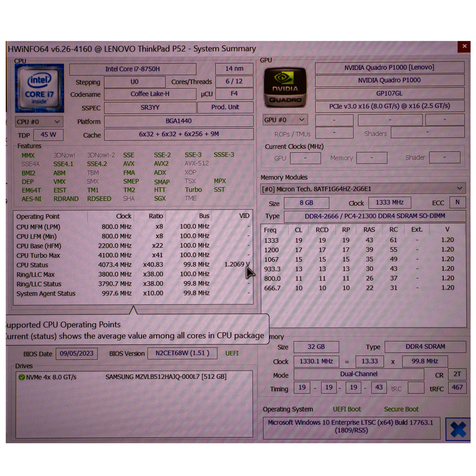The width and height of the screenshot is (476, 476).
Task: Click the green NVMe drive status icon
Action: tap(22, 377)
